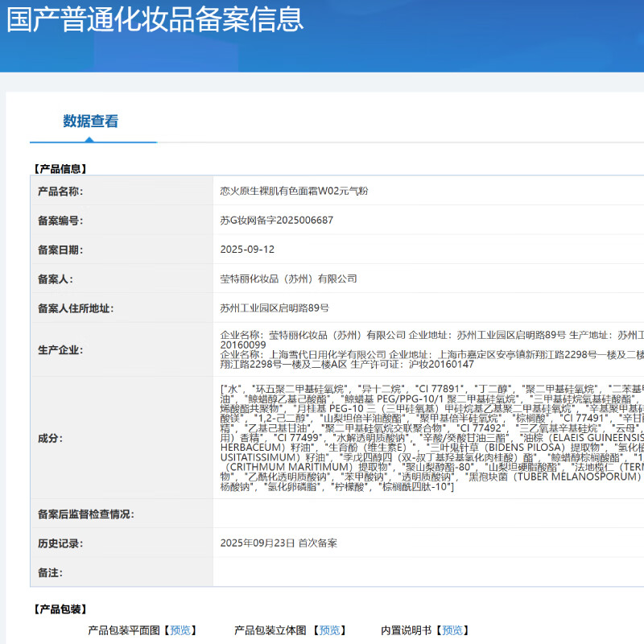Viewport: 644px width, 644px height.
Task: Click the 产品名称 row label
Action: click(x=60, y=192)
